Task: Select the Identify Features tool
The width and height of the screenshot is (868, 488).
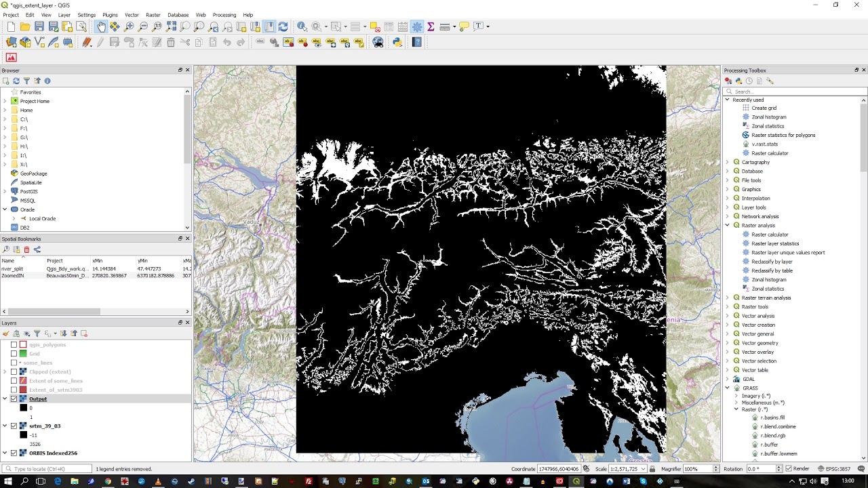Action: click(302, 26)
